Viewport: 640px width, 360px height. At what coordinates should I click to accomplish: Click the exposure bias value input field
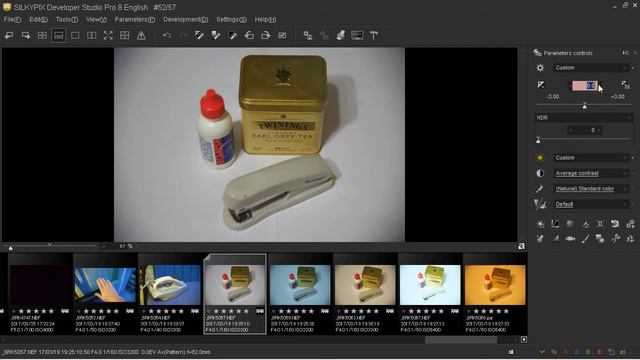pyautogui.click(x=584, y=86)
